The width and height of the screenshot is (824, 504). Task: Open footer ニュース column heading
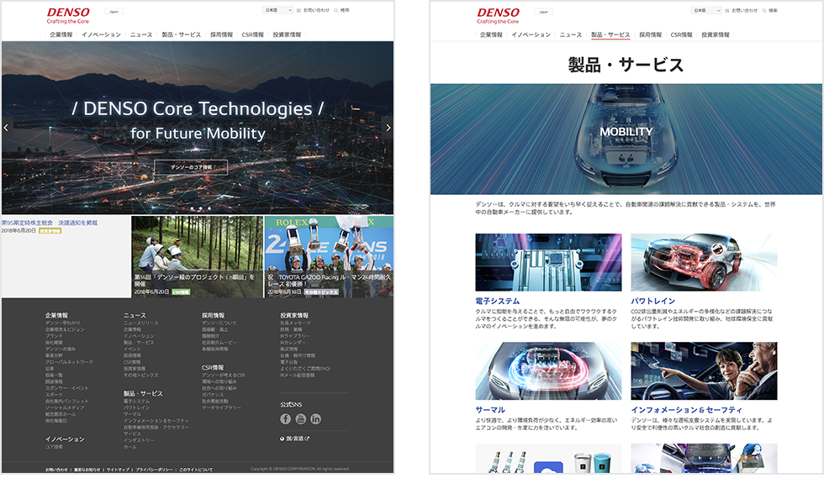click(135, 316)
